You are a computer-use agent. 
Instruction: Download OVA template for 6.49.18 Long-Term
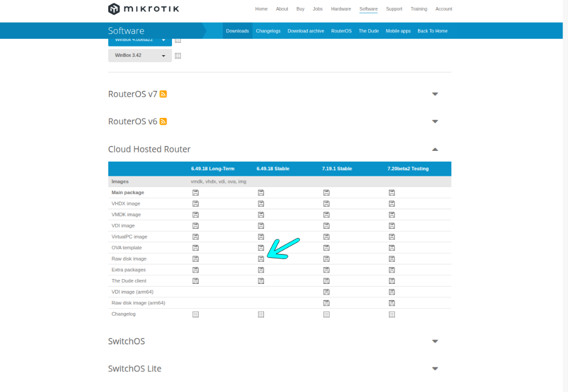(x=195, y=248)
